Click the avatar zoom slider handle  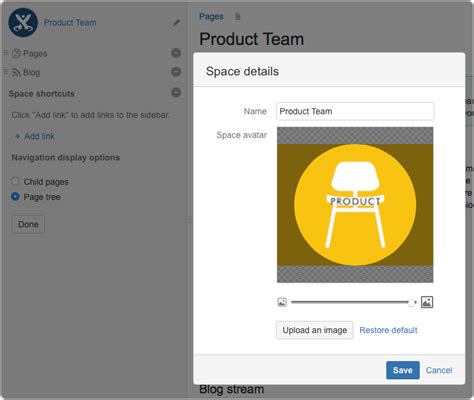(x=412, y=302)
